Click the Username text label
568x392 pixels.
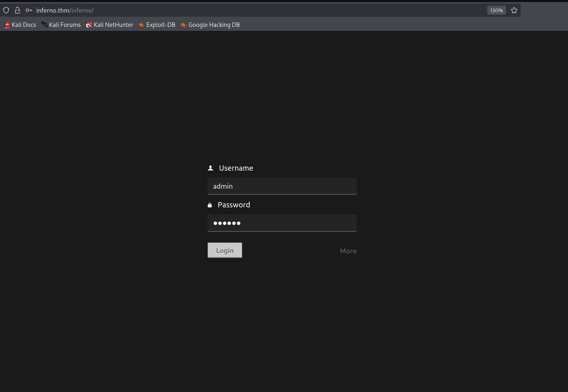(236, 168)
